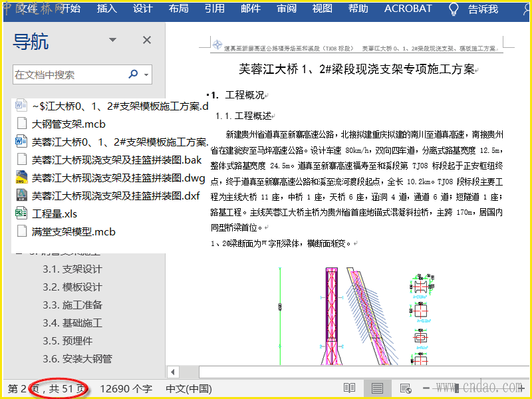Click the search magnifier icon
The height and width of the screenshot is (399, 532).
(x=133, y=74)
